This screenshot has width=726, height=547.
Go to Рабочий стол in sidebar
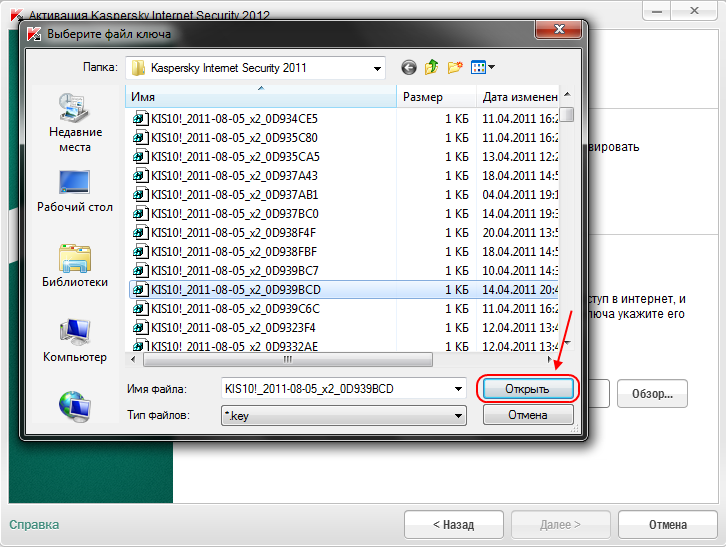(75, 190)
